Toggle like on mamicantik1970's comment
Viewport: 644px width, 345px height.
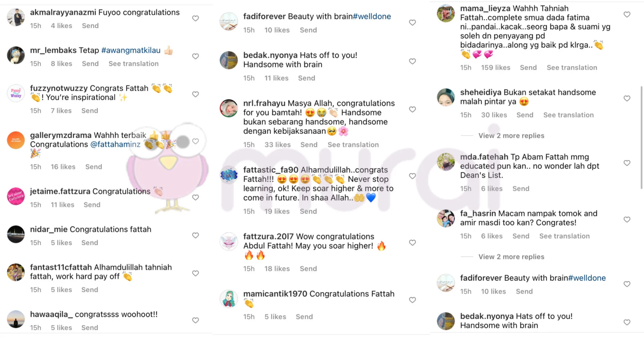[412, 300]
